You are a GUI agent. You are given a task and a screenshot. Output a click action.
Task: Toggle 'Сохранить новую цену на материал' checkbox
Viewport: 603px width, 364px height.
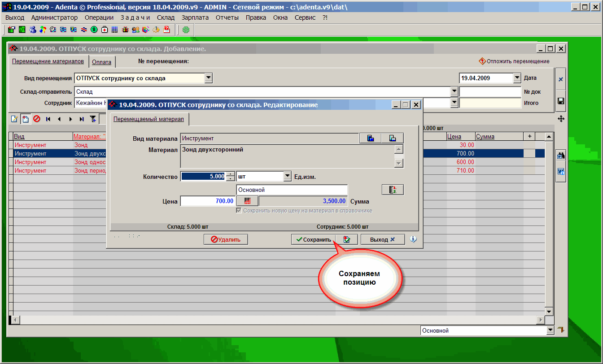click(239, 211)
